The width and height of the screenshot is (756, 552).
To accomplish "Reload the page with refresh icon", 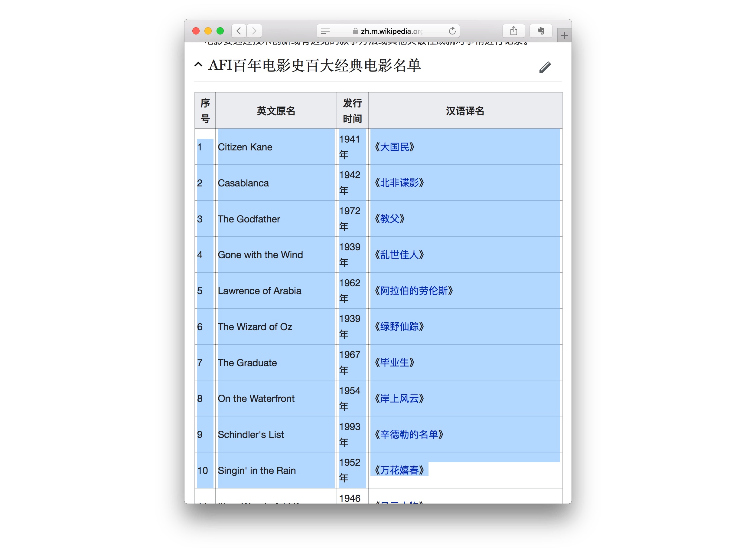I will pyautogui.click(x=452, y=31).
